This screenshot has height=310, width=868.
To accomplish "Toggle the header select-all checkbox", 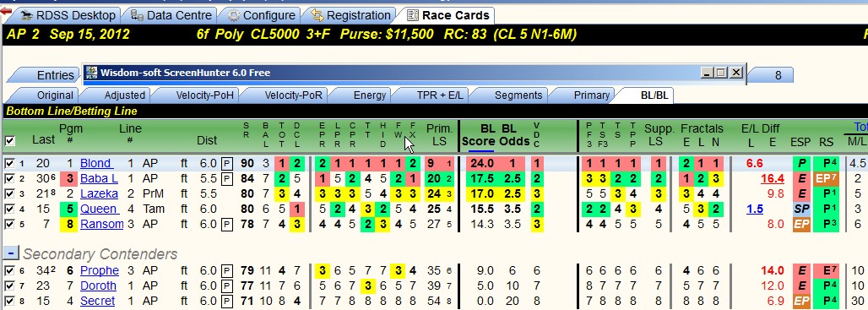I will 9,141.
